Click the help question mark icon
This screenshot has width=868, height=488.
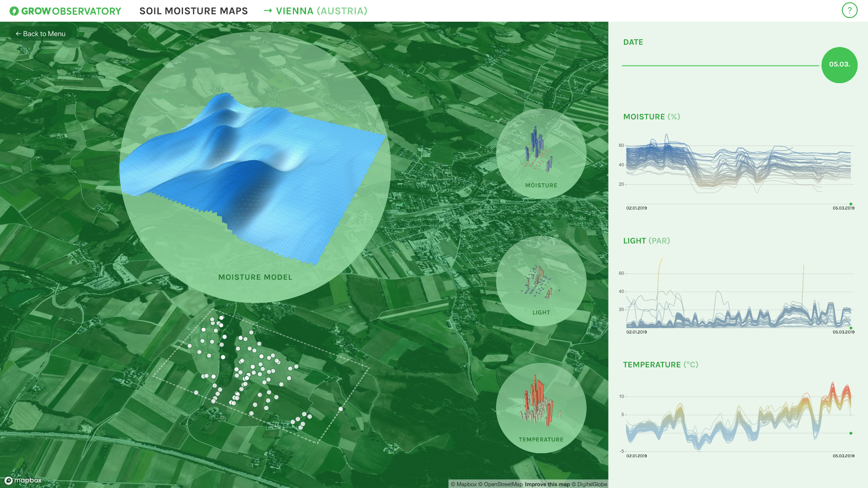click(849, 10)
